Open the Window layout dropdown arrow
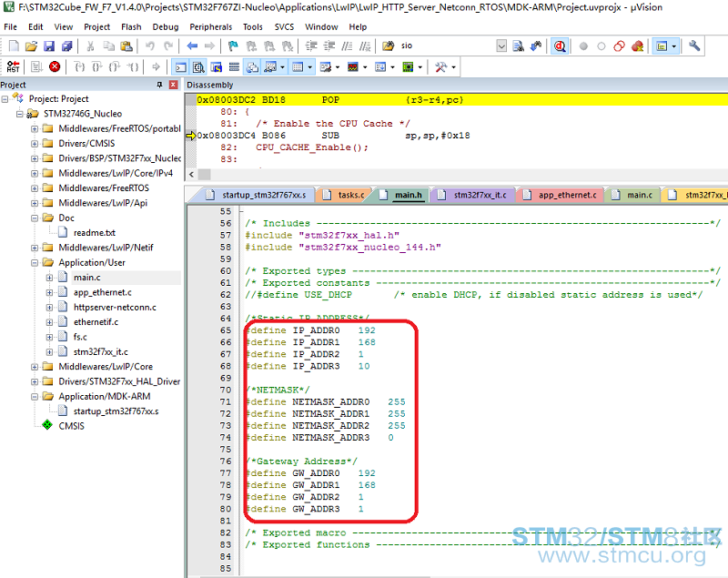 [674, 46]
